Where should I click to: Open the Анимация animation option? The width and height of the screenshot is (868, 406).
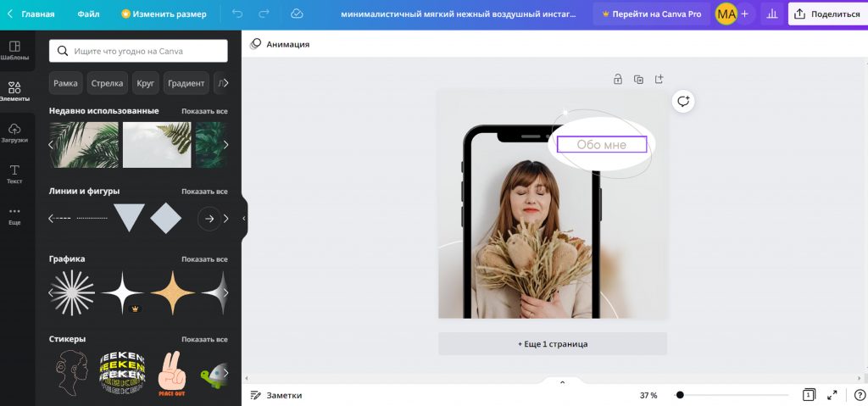point(280,44)
